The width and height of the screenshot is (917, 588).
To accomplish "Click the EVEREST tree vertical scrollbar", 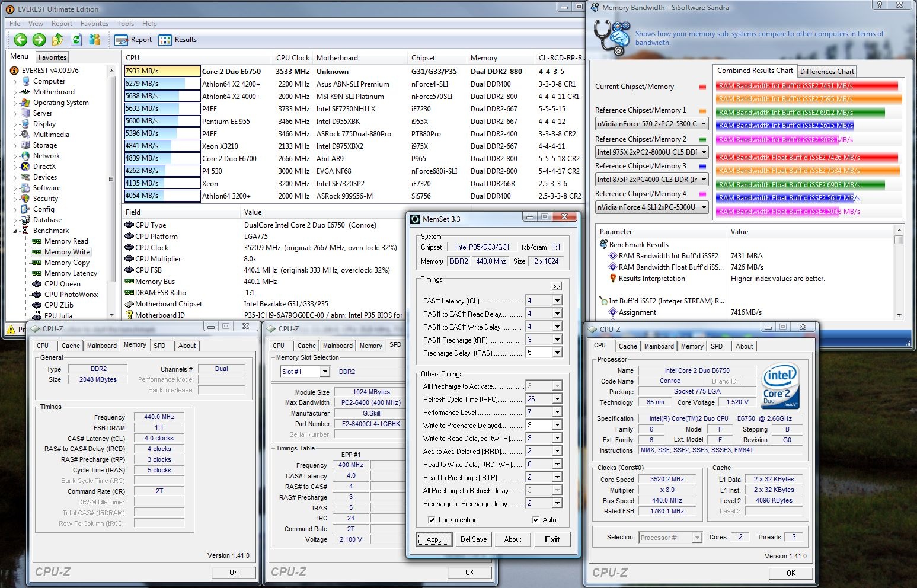I will coord(111,193).
